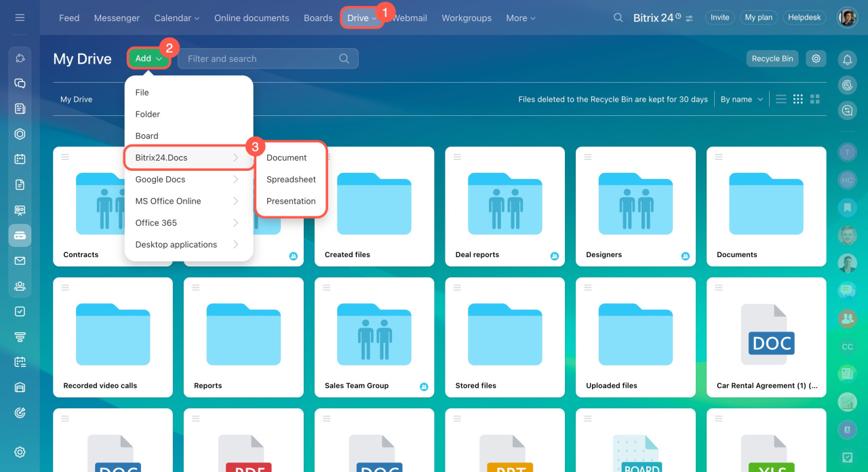
Task: Expand the More menu in top navigation
Action: (521, 18)
